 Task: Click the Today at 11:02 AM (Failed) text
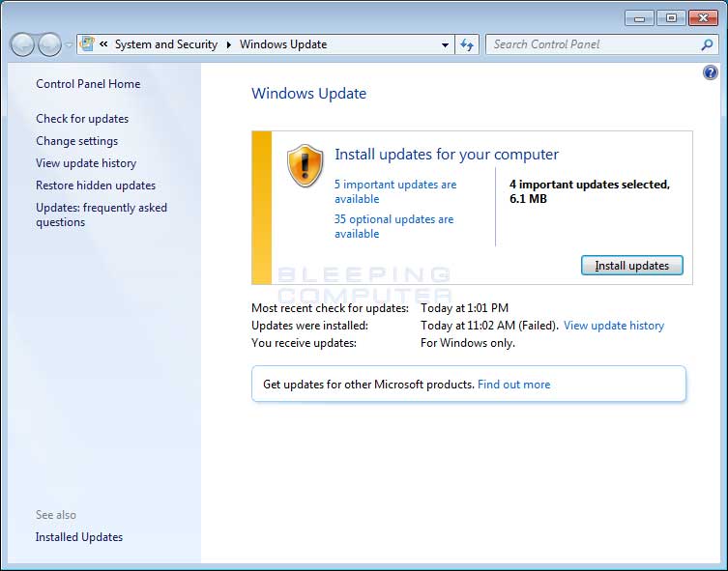tap(489, 326)
